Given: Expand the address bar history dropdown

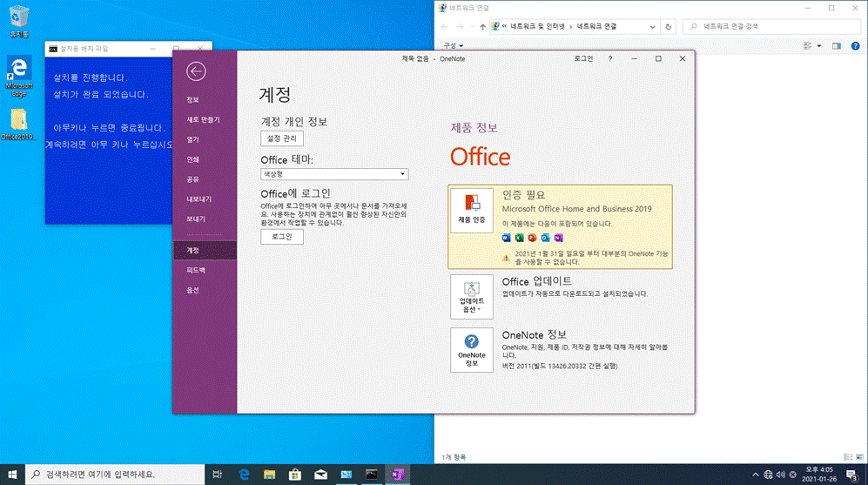Looking at the screenshot, I should (653, 27).
